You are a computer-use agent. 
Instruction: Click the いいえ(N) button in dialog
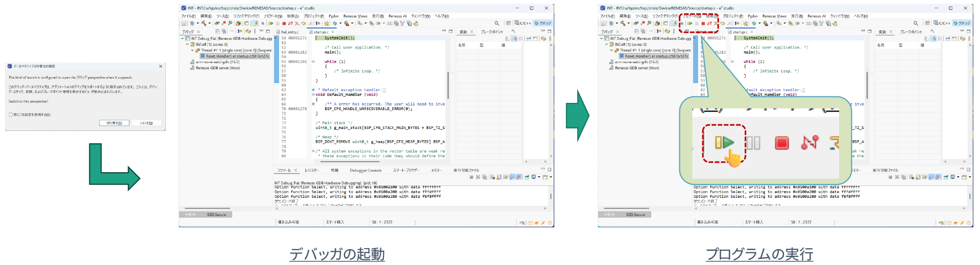coord(146,123)
